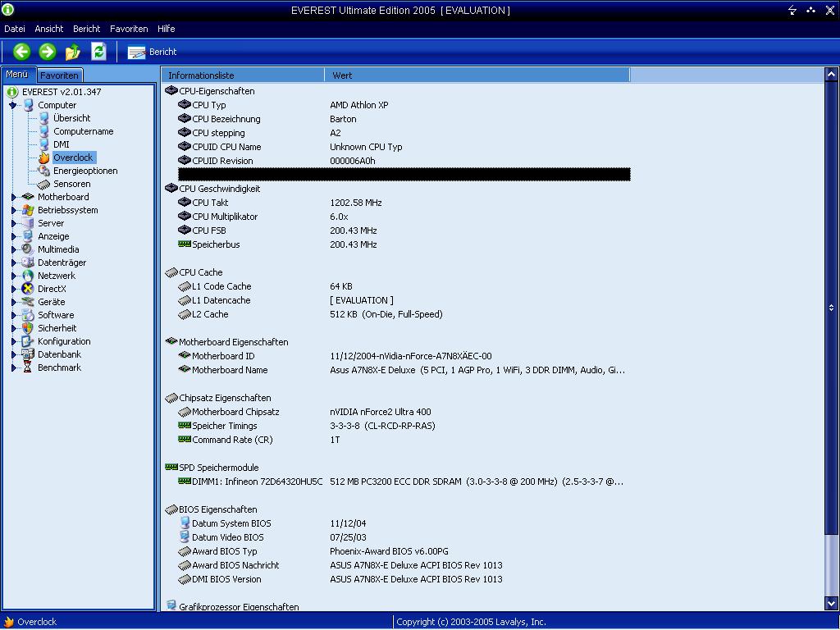Expand the Multimedia tree node
Image resolution: width=840 pixels, height=630 pixels.
point(13,249)
